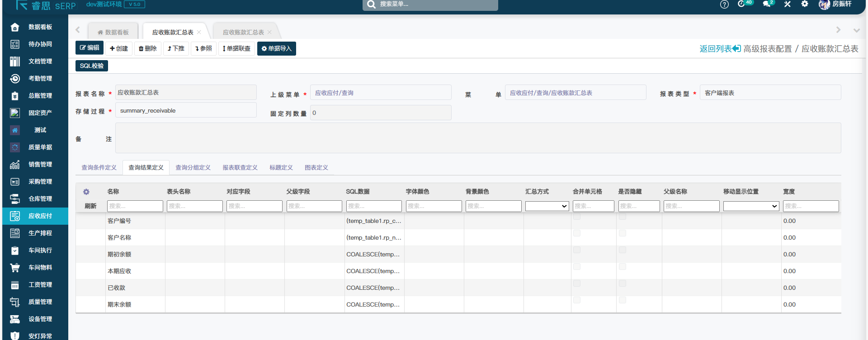Viewport: 868px width, 340px height.
Task: Click the 名称 column search field
Action: [135, 206]
